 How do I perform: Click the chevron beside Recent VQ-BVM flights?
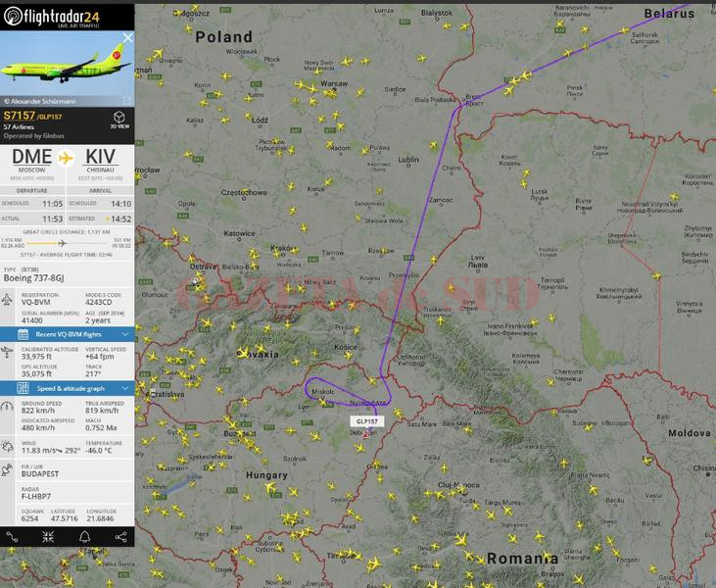[125, 334]
